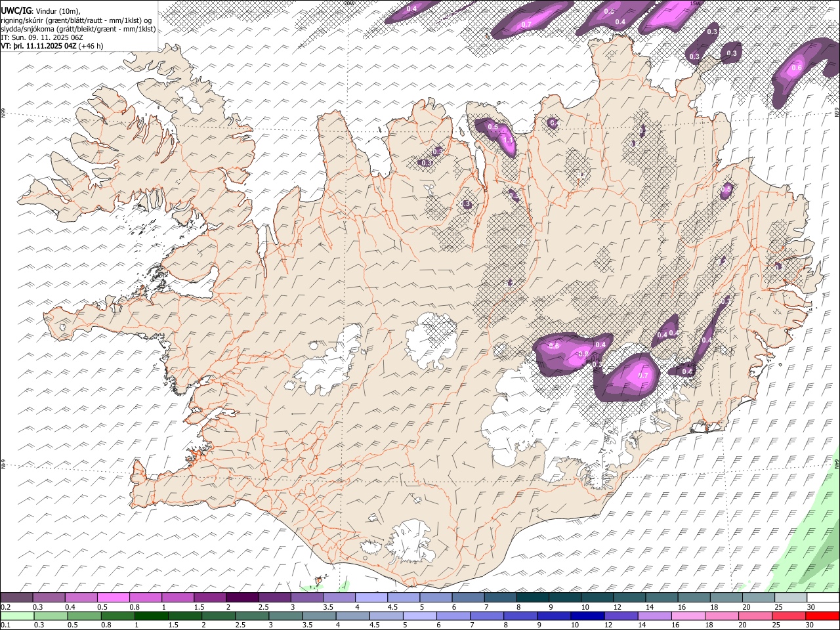840x630 pixels.
Task: Click the 'rigning/skúrir' legend description line
Action: 77,20
